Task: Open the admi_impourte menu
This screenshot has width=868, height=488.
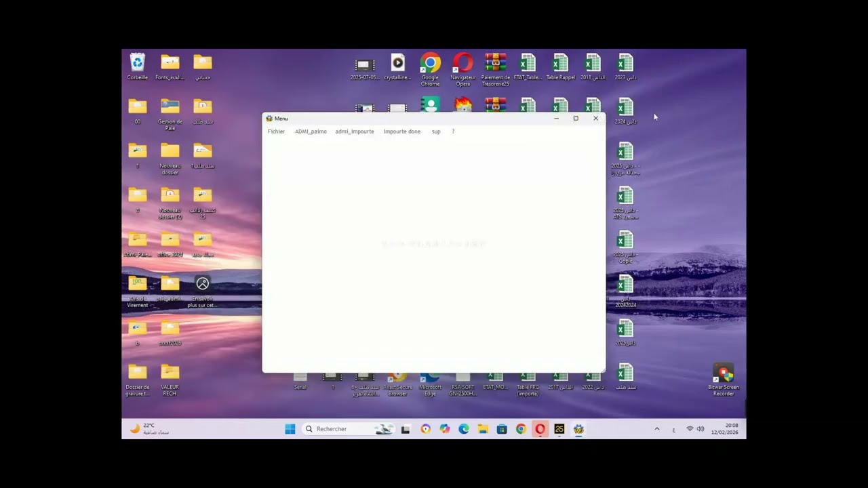Action: (355, 131)
